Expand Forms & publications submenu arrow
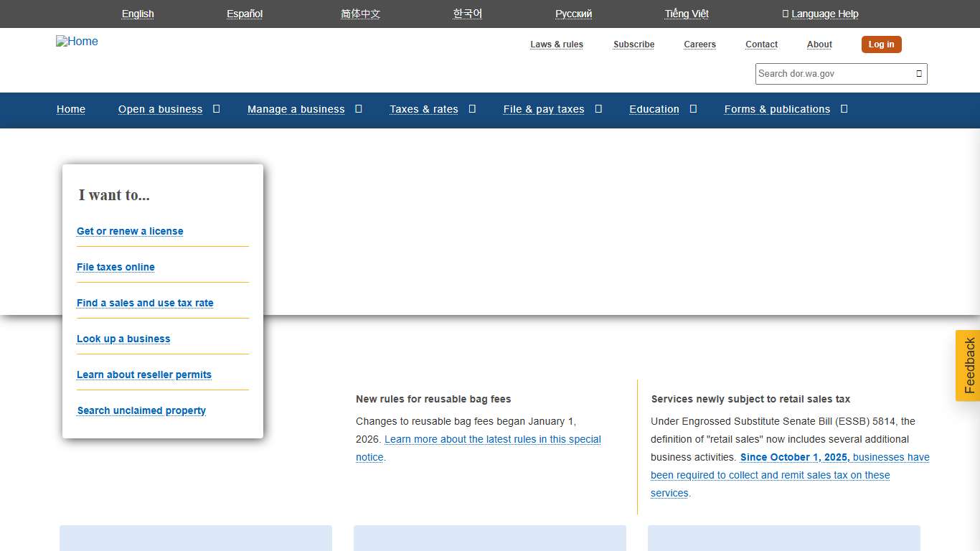Viewport: 980px width, 551px height. point(844,109)
